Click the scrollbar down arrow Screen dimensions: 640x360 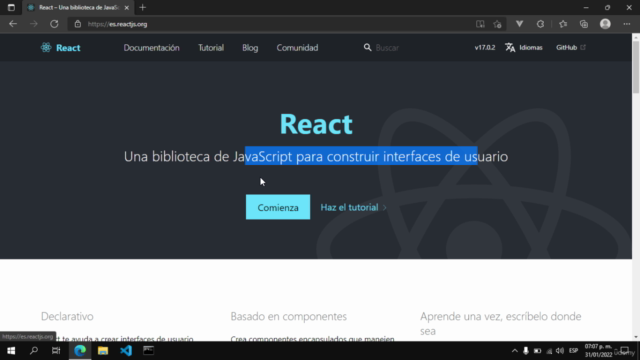click(636, 337)
